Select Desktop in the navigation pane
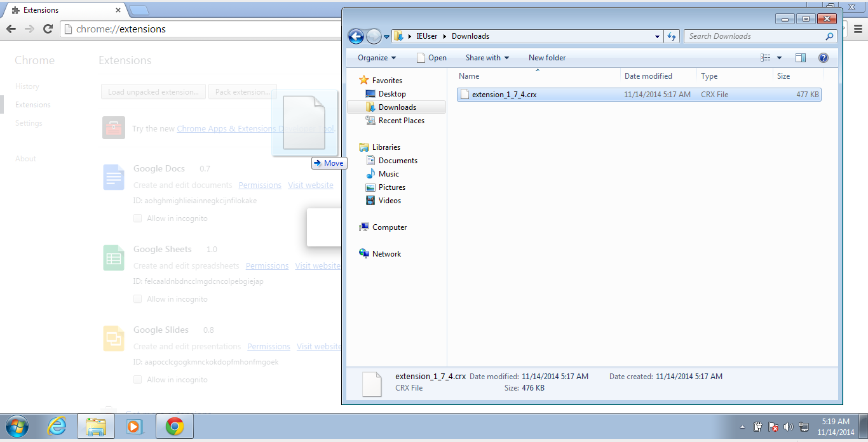 click(x=392, y=94)
